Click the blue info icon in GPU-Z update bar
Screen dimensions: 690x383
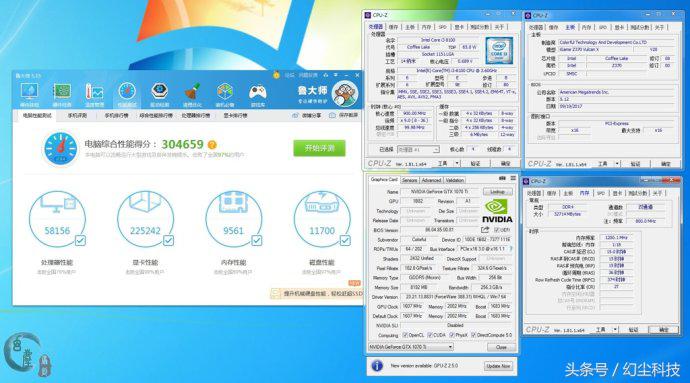pos(377,366)
